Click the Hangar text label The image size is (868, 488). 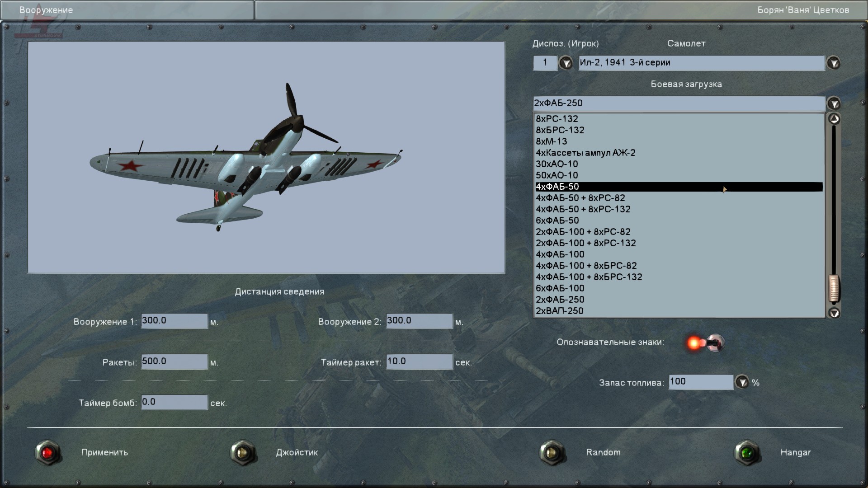tap(795, 452)
